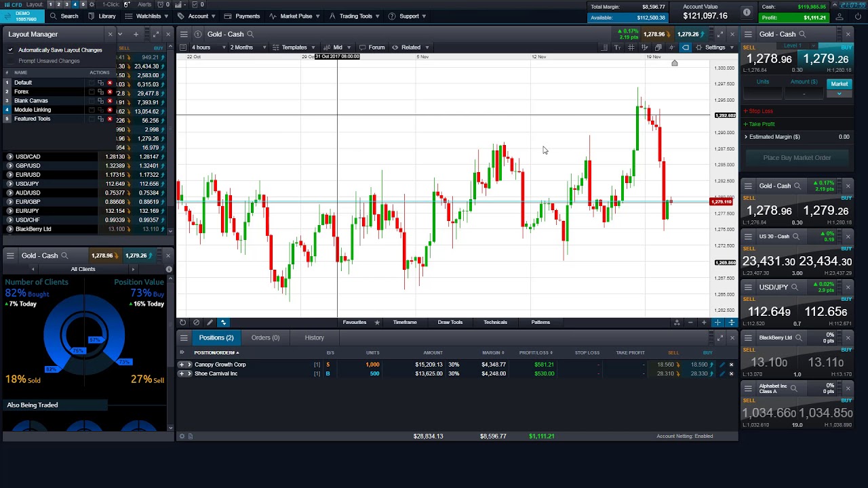868x488 pixels.
Task: Switch to layout number 5
Action: click(x=83, y=5)
